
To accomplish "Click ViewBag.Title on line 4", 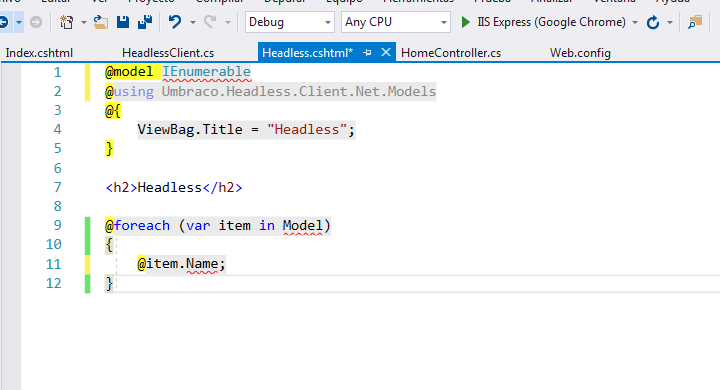I will (x=190, y=130).
